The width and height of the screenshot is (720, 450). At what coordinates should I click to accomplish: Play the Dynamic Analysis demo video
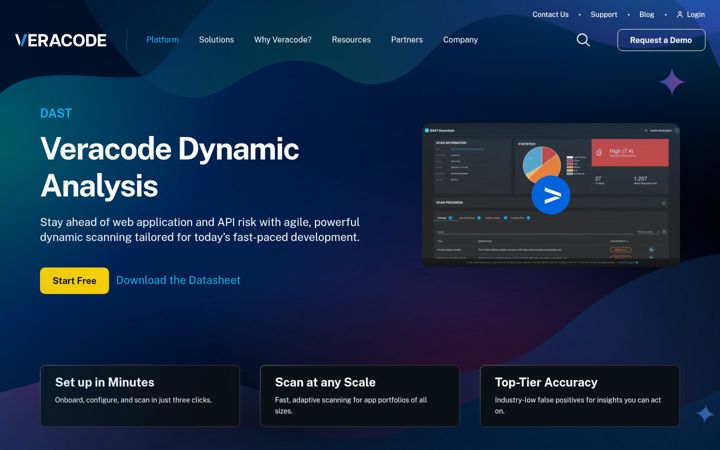coord(551,195)
